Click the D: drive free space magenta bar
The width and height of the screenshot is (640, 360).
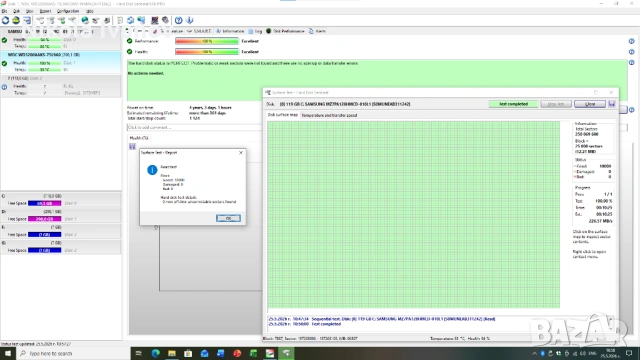click(x=44, y=219)
